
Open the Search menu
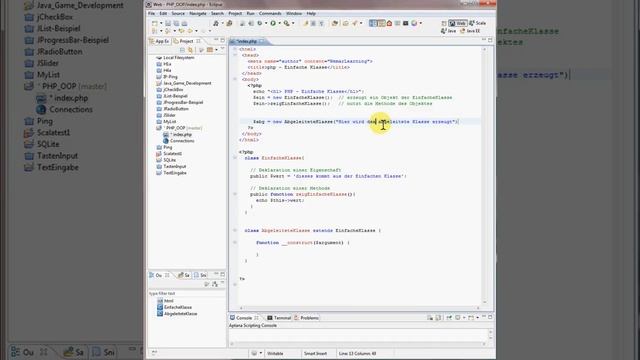tap(217, 13)
